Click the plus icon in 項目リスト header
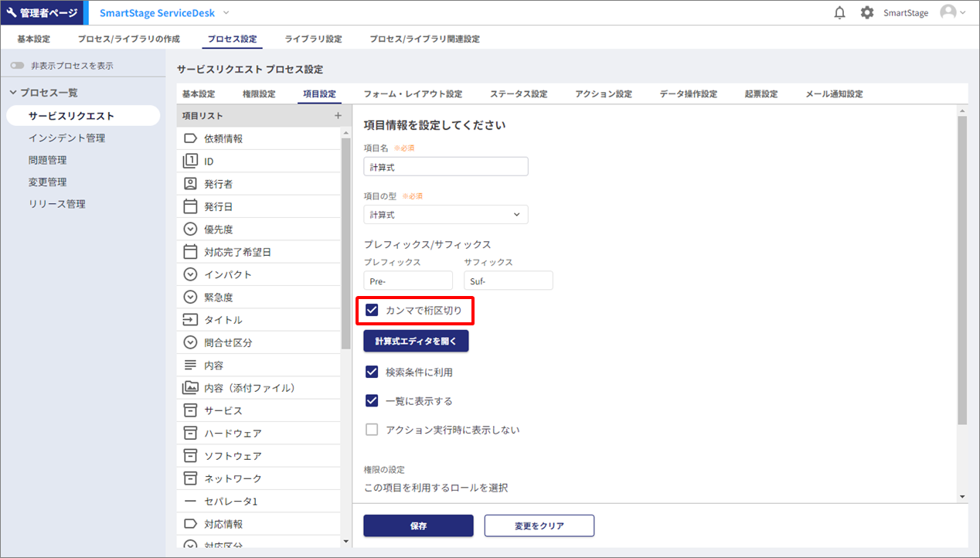The image size is (980, 558). click(x=338, y=116)
